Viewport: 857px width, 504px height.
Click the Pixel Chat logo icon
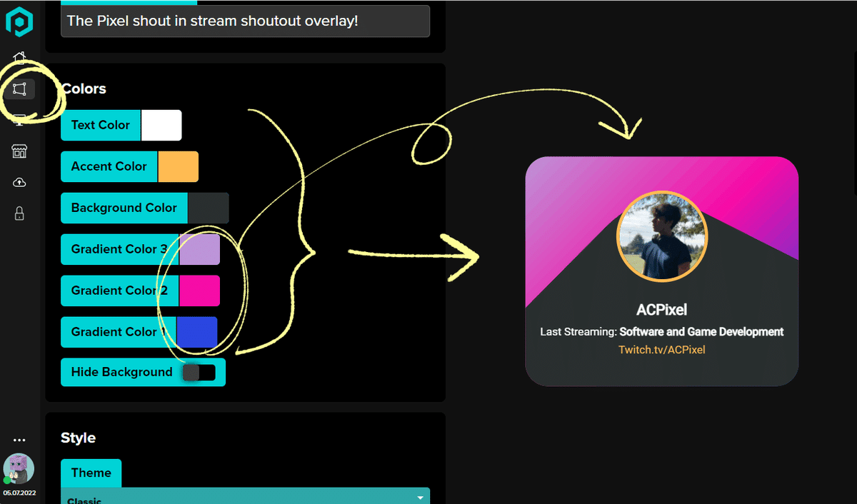(x=19, y=21)
